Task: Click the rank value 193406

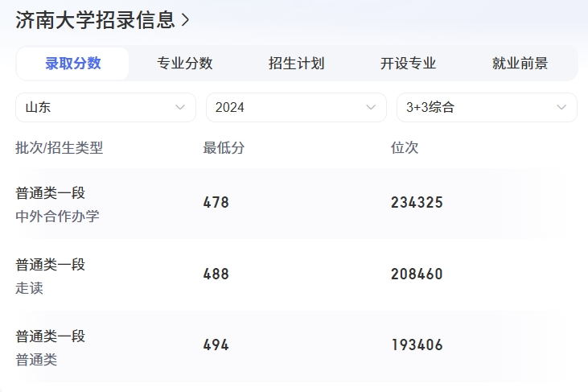Action: tap(417, 345)
